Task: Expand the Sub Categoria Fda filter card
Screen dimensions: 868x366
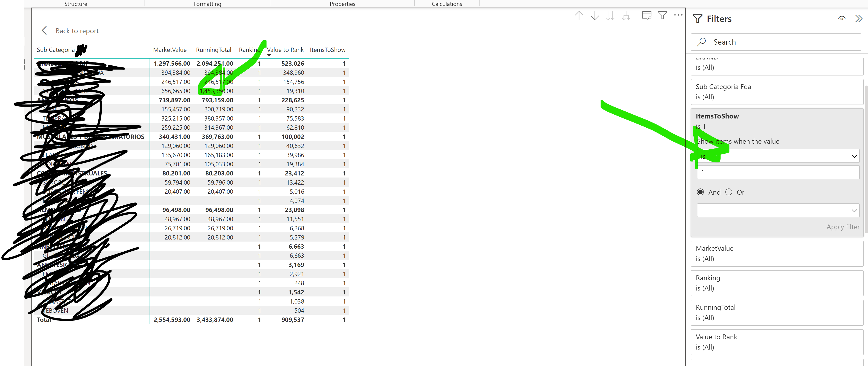Action: (777, 91)
